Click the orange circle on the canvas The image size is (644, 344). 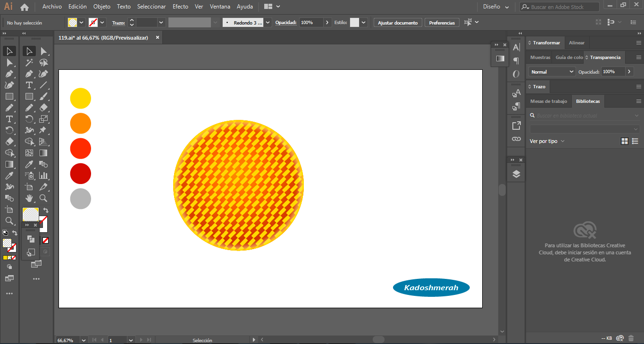click(x=81, y=123)
